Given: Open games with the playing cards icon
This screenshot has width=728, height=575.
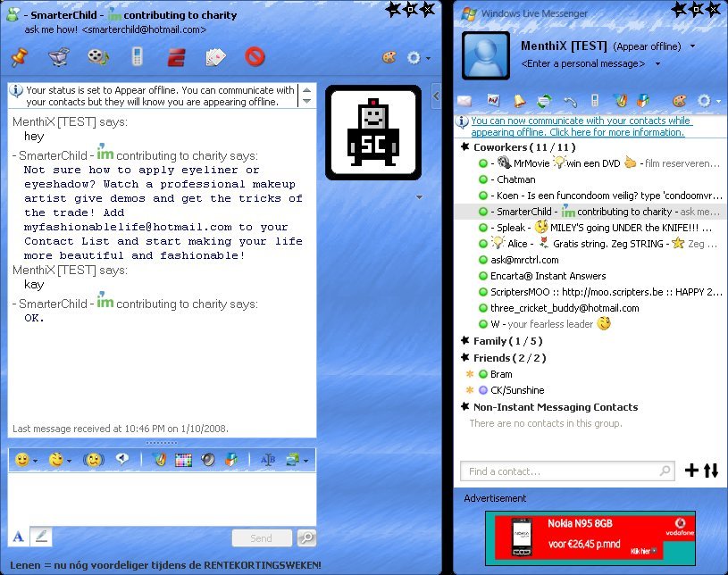Looking at the screenshot, I should coord(215,57).
